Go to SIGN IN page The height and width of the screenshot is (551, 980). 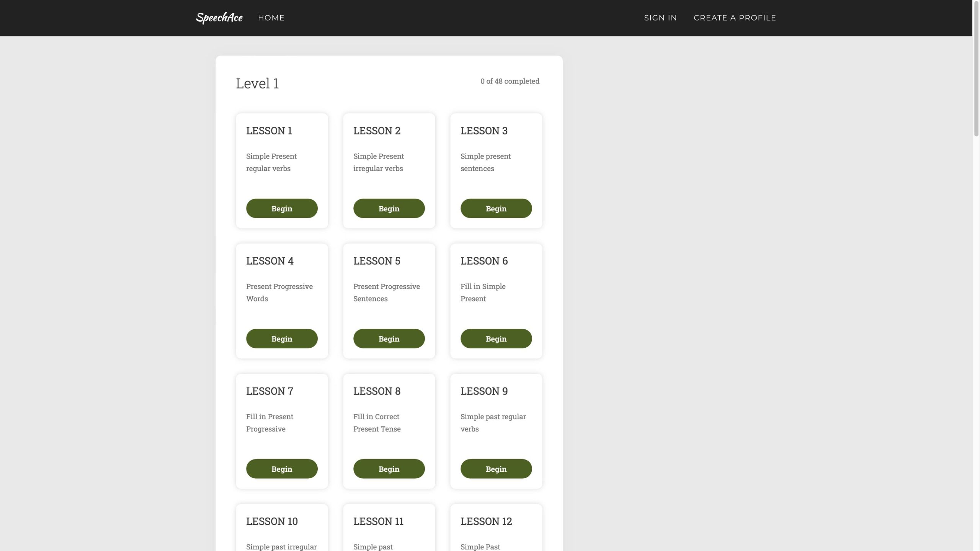pos(660,18)
